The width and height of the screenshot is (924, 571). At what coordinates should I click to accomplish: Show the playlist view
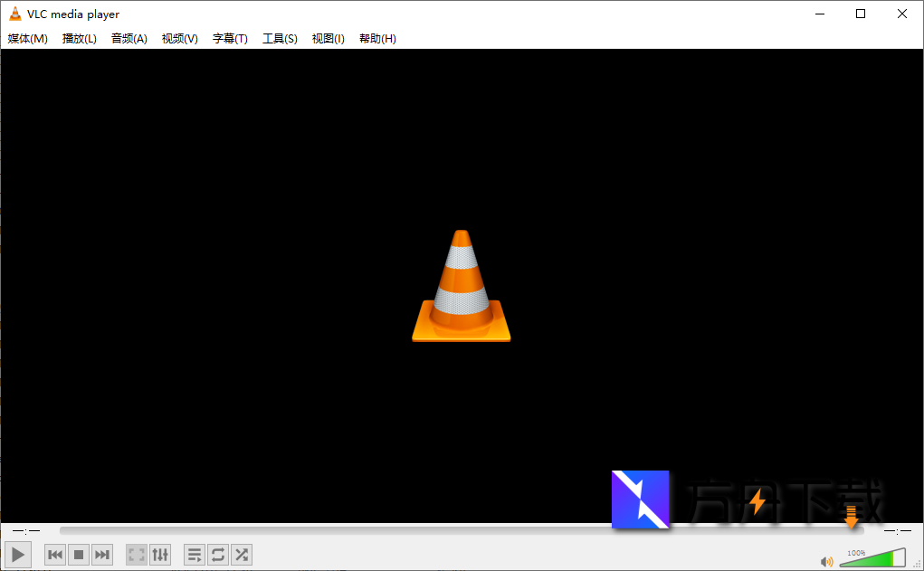[194, 554]
